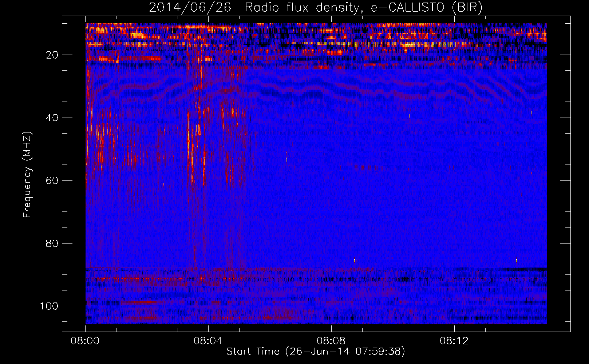The height and width of the screenshot is (364, 589).
Task: Click the "40" frequency tick label
Action: click(x=52, y=118)
